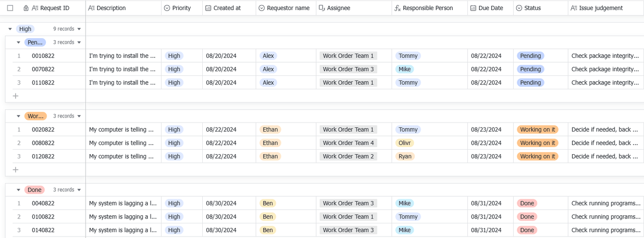Viewport: 644px width, 238px height.
Task: Click due date 08/23/2024 in row 0120822
Action: (x=486, y=156)
